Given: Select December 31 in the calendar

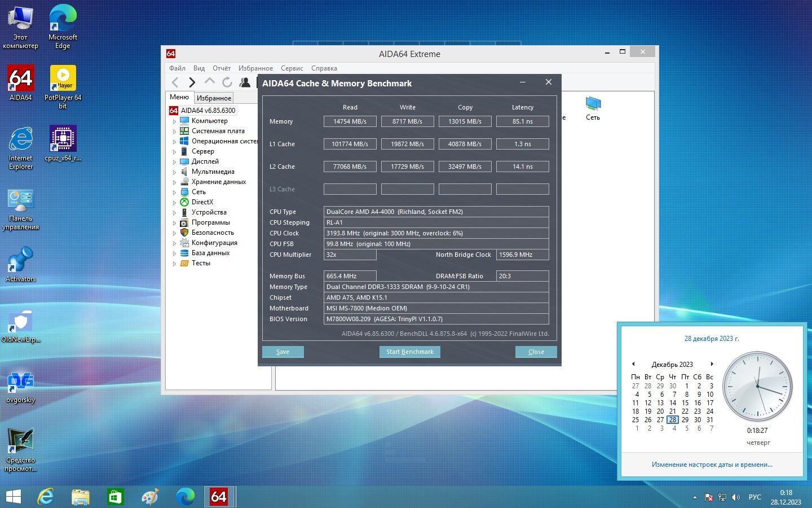Looking at the screenshot, I should tap(710, 420).
